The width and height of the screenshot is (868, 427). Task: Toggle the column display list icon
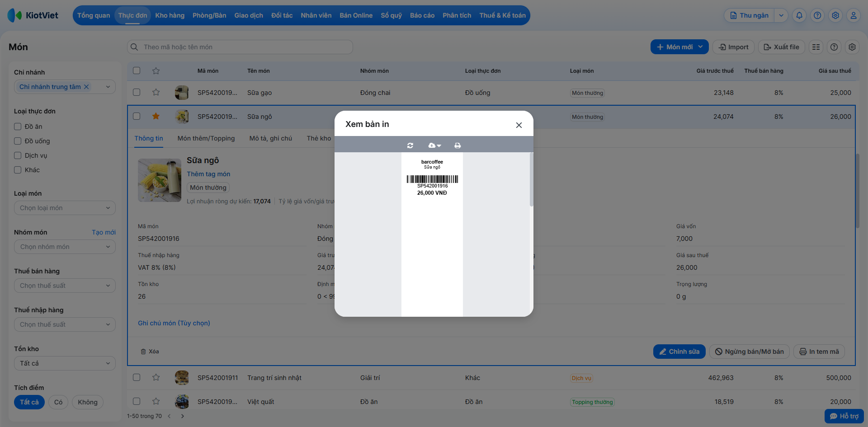tap(816, 47)
